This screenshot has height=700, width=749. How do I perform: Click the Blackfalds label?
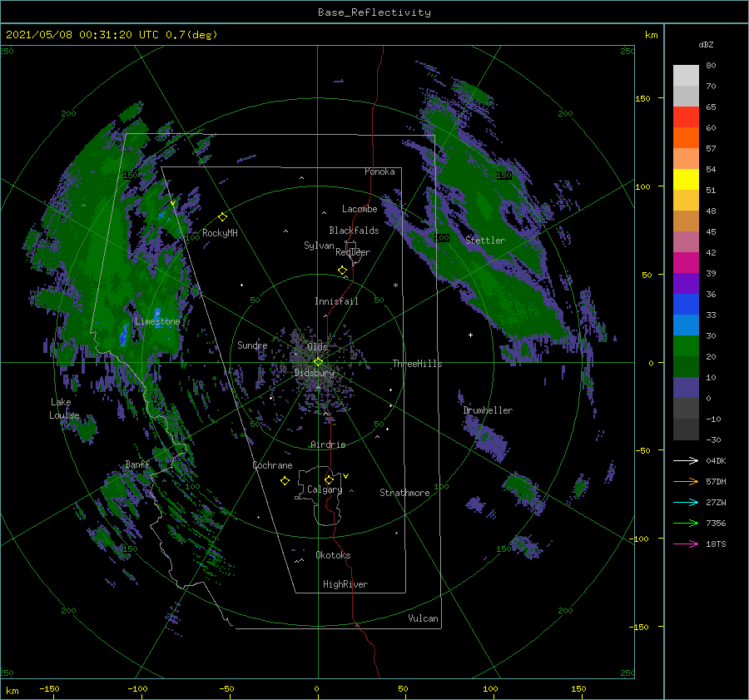[x=354, y=231]
